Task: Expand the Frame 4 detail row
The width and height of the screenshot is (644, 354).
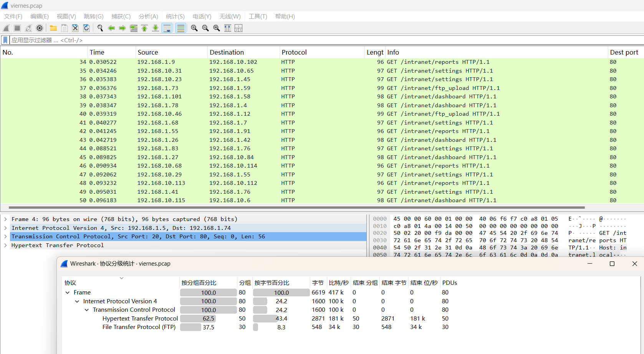Action: (x=5, y=219)
